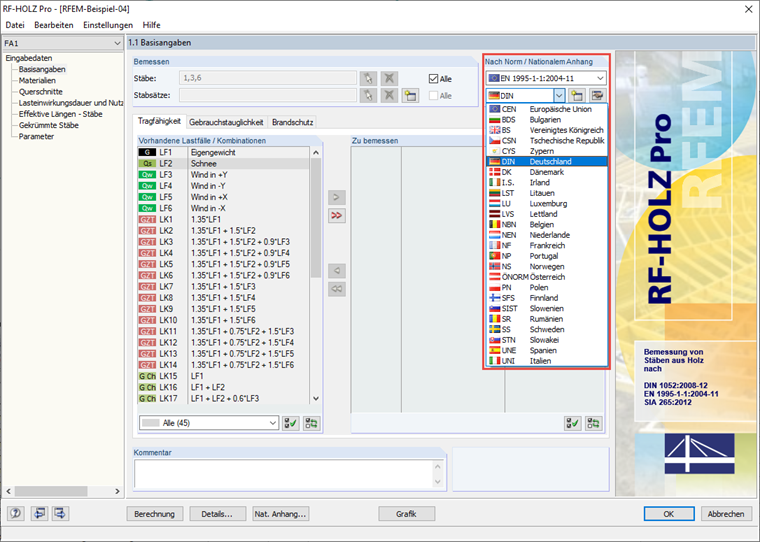
Task: Click double left arrow to remove all cases
Action: pyautogui.click(x=337, y=289)
